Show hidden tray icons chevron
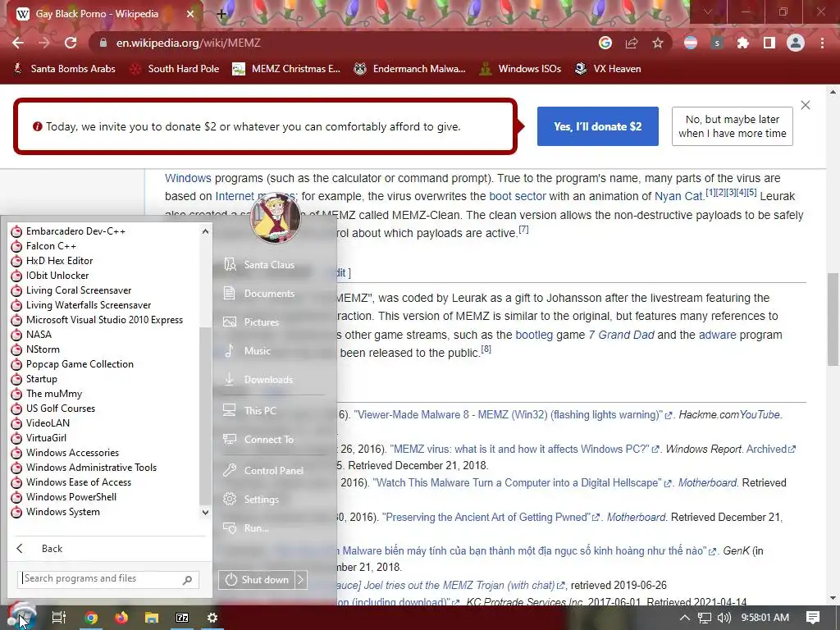 (684, 618)
